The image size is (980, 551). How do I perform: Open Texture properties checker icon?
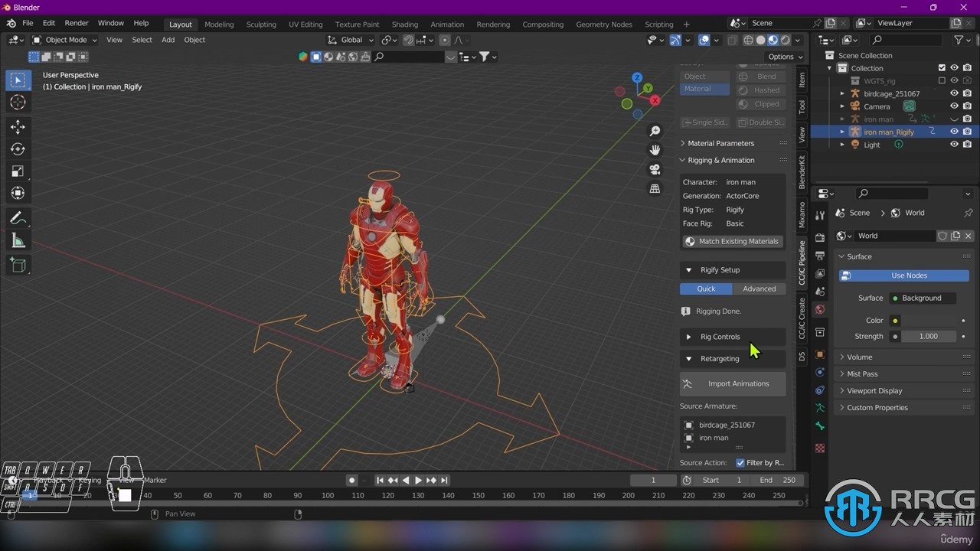tap(820, 448)
